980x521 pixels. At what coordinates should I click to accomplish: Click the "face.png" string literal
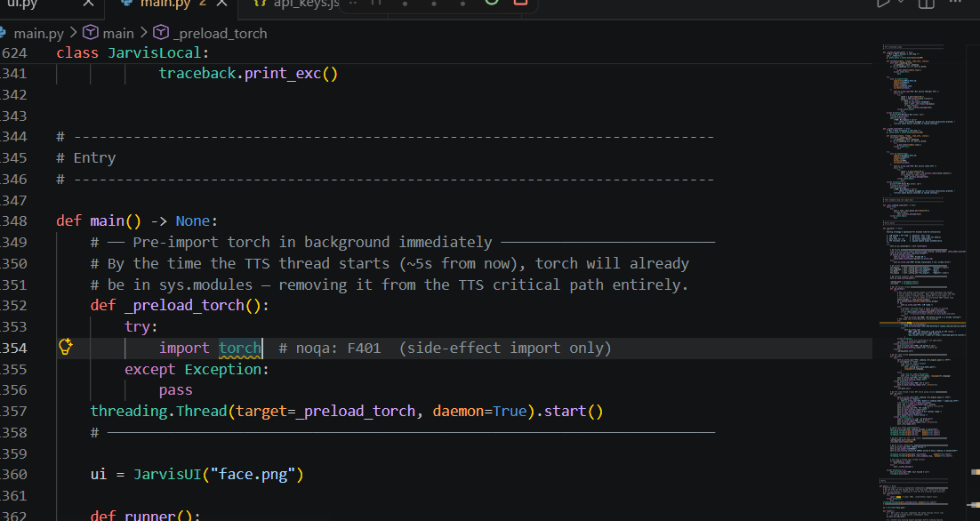click(x=253, y=475)
